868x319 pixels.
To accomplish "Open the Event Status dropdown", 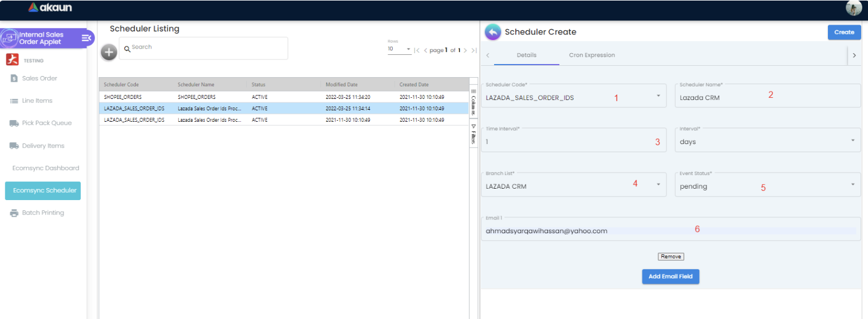I will [x=853, y=185].
